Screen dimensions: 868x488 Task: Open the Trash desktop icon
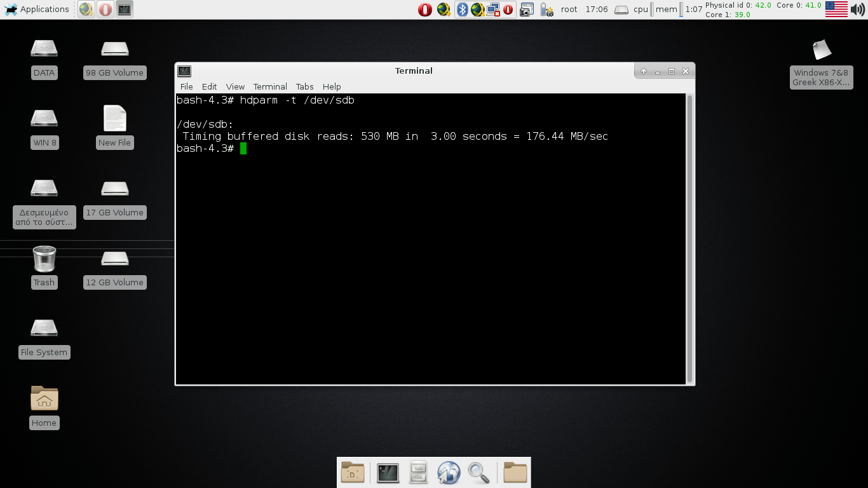click(x=44, y=259)
